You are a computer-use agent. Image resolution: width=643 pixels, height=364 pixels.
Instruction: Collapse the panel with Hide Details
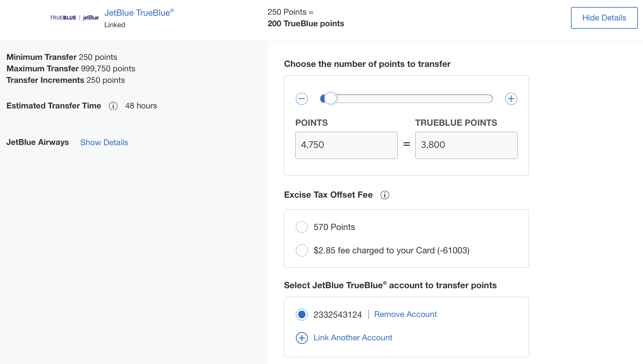click(604, 18)
